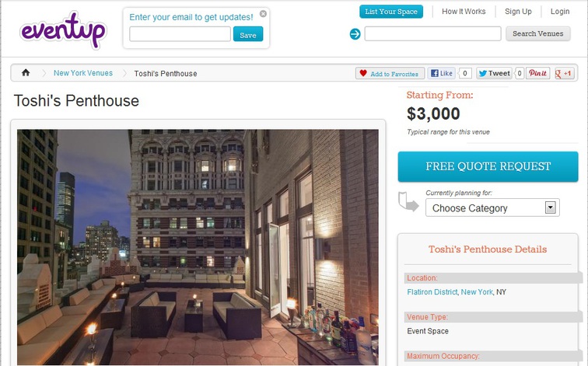Screen dimensions: 588x366
Task: Click the dropdown arrow for category
Action: point(550,207)
